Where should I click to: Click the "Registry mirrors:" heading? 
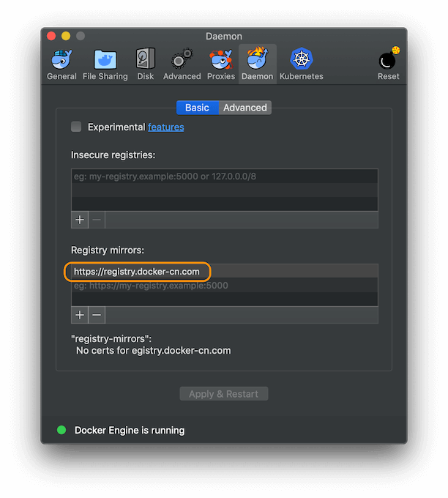coord(108,250)
